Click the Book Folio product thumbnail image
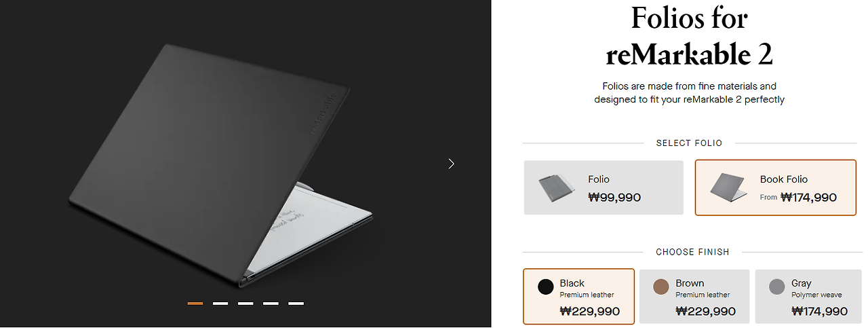 coord(728,187)
